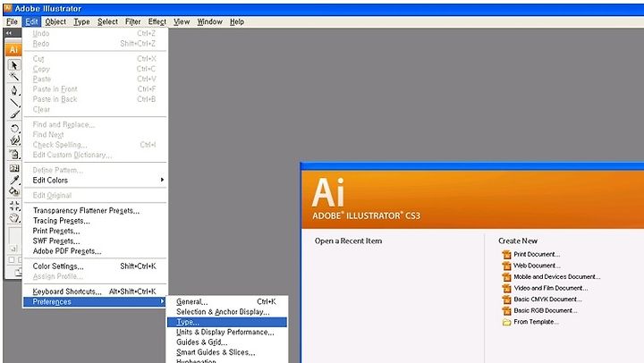Create Mobile and Devices Document

pos(557,277)
